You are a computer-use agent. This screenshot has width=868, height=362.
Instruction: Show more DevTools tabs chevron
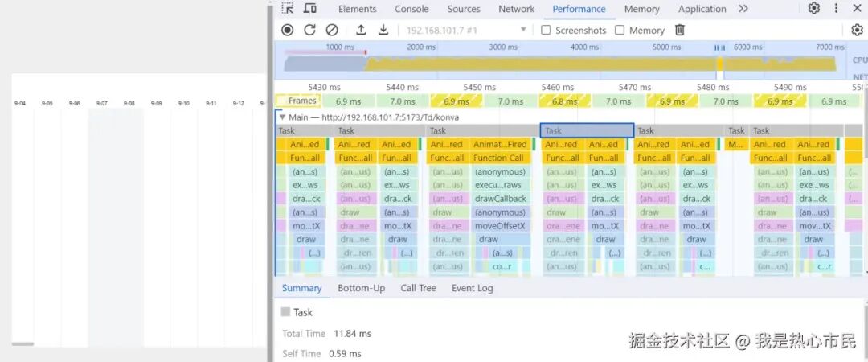click(x=743, y=8)
